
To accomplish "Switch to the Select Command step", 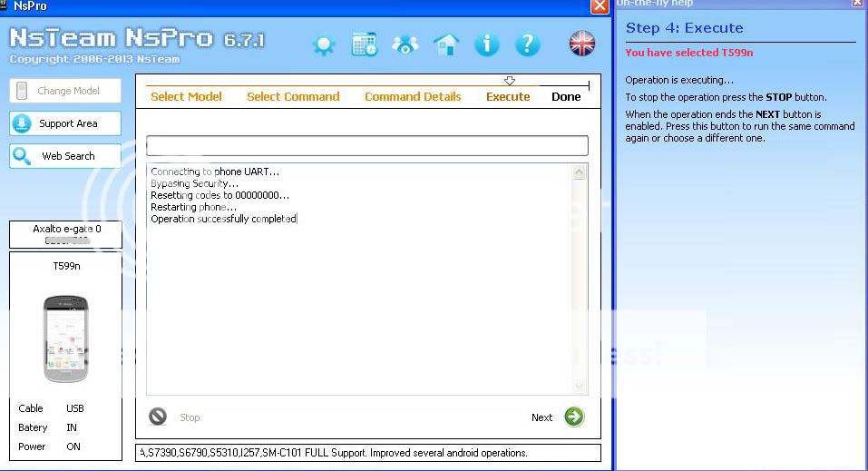I will [293, 97].
